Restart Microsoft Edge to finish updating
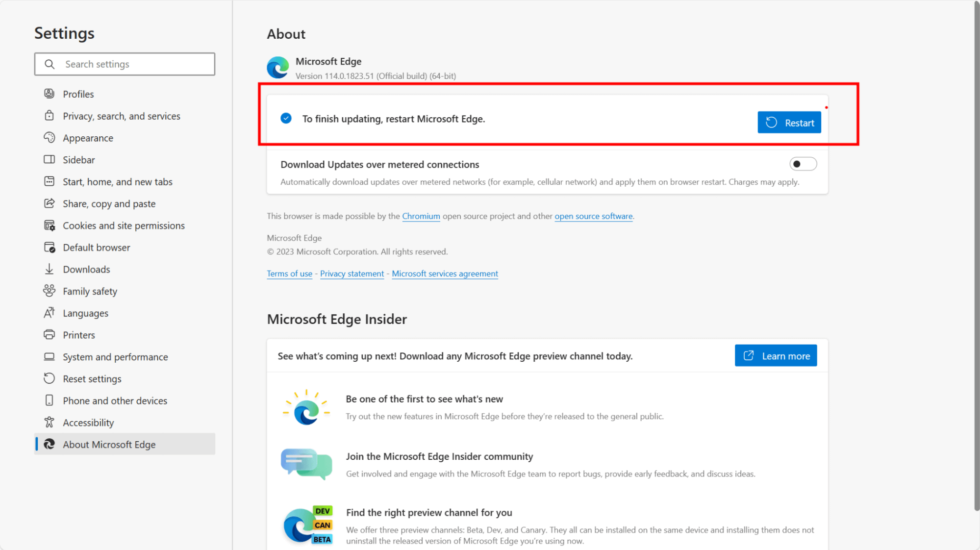 (x=789, y=123)
